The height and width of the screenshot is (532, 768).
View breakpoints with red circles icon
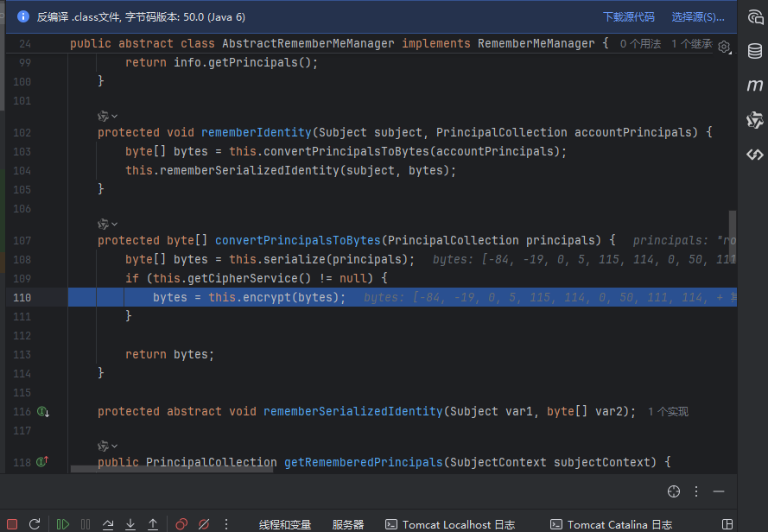pos(181,524)
